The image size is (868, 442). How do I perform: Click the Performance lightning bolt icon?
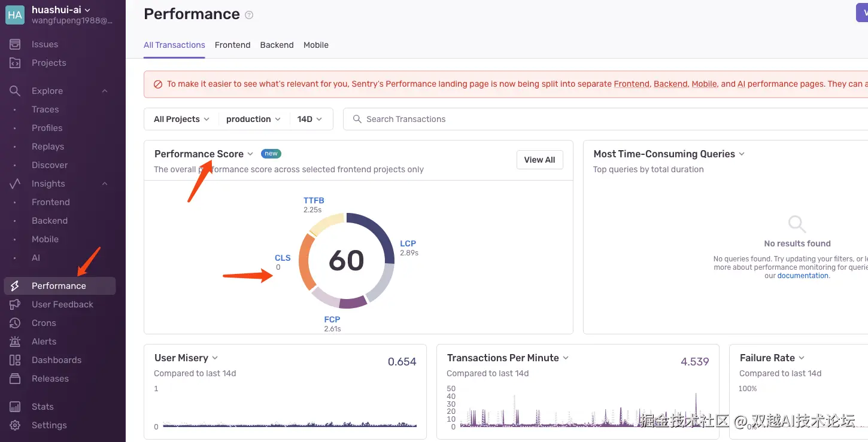[15, 286]
